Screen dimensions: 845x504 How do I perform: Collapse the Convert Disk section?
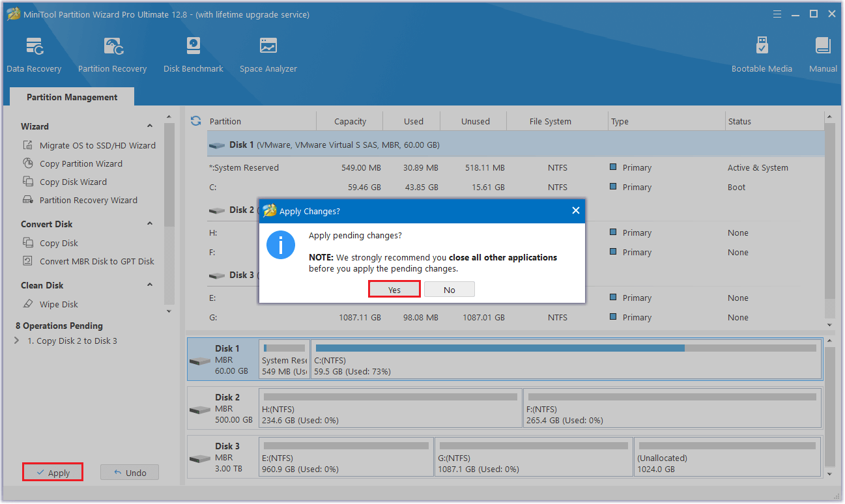pos(149,223)
